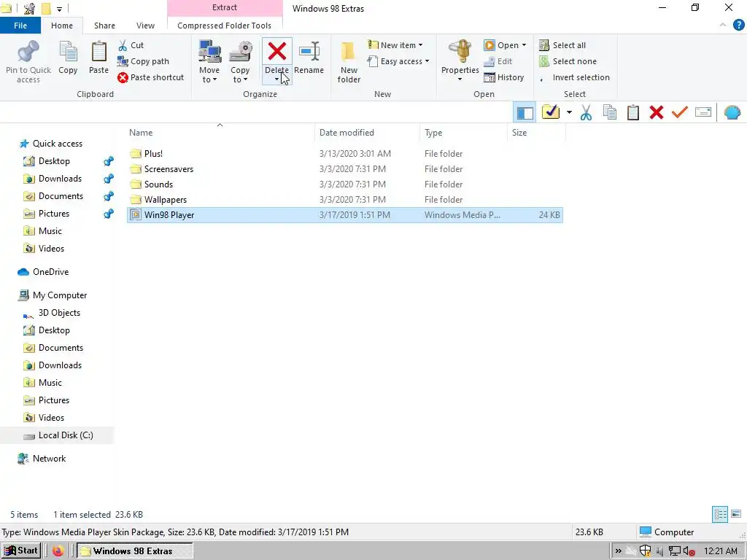Click Select none in the ribbon
This screenshot has width=747, height=560.
(x=568, y=61)
